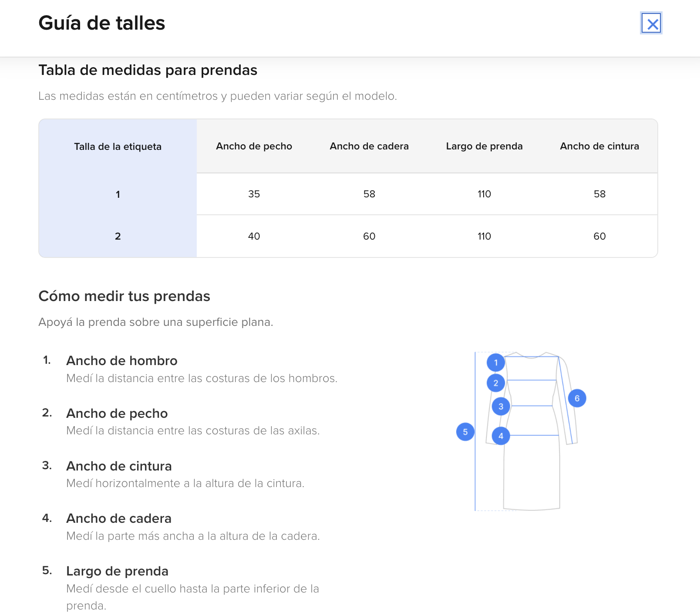Click the "Ancho de cintura" table header
The width and height of the screenshot is (700, 616).
pyautogui.click(x=599, y=146)
